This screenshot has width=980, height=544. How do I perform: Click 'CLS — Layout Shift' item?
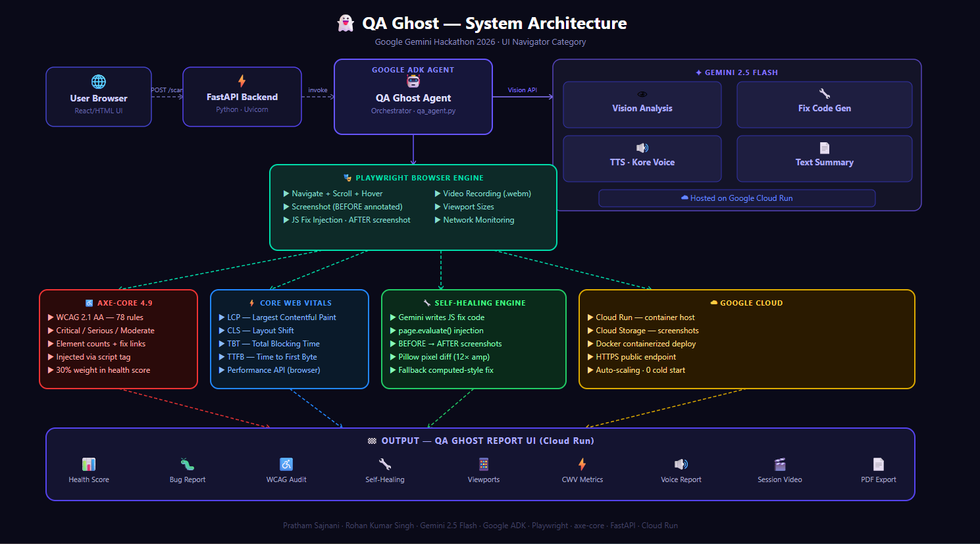point(257,331)
